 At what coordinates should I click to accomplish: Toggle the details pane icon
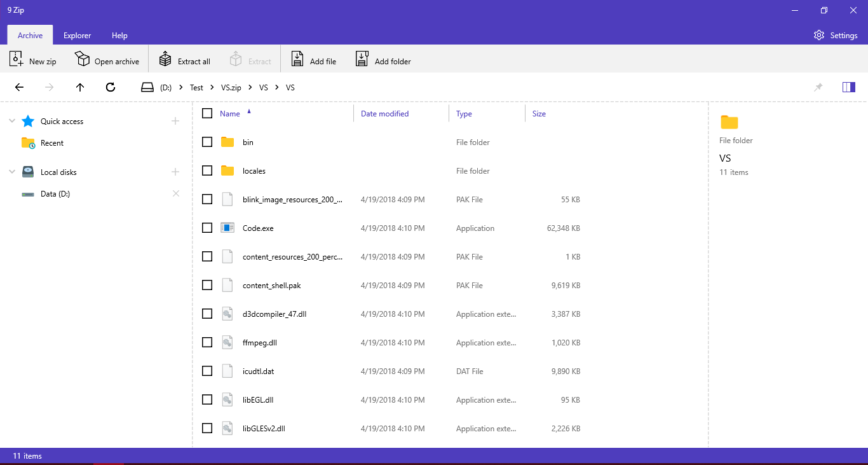click(849, 87)
